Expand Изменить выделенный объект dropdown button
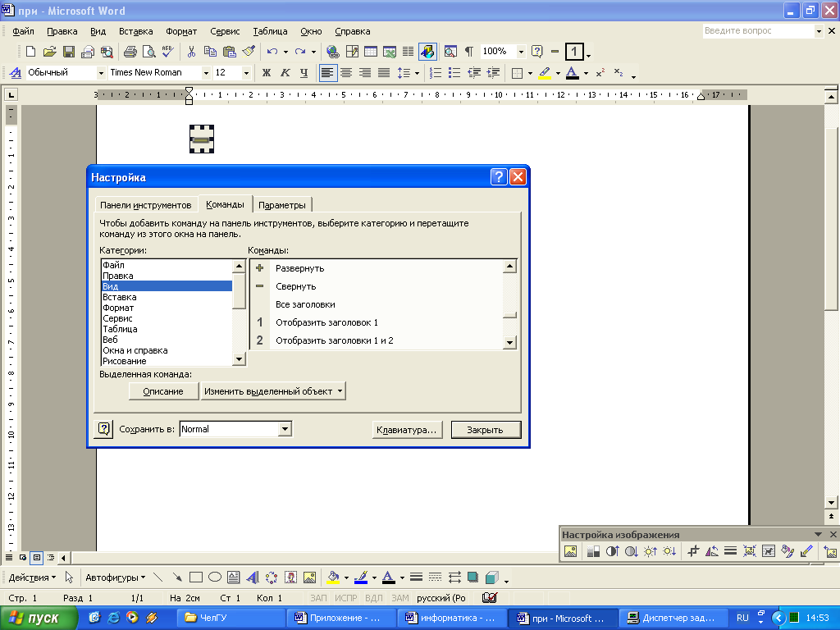840x630 pixels. coord(273,391)
